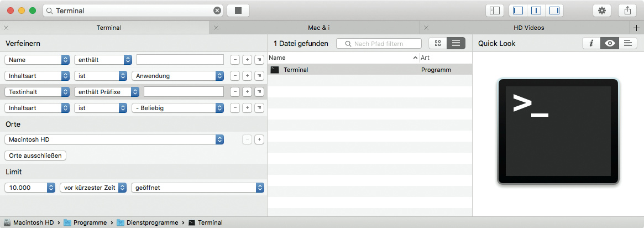
Task: Switch results to icon grid view
Action: pyautogui.click(x=436, y=43)
